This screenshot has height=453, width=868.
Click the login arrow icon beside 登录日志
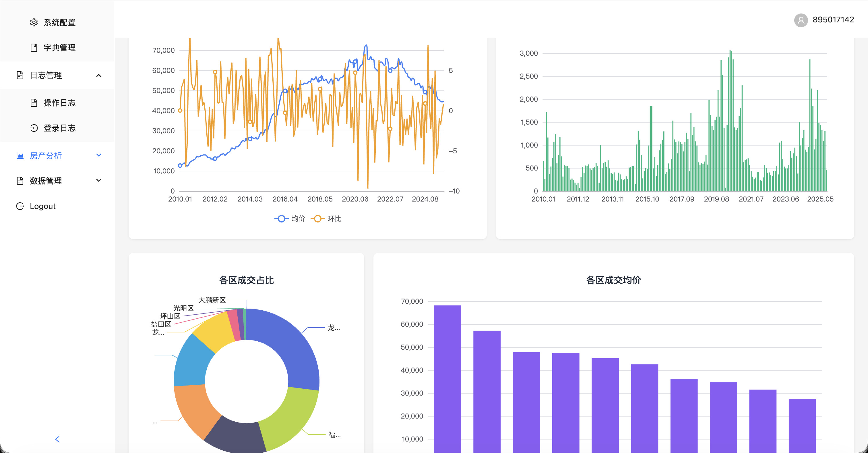coord(34,128)
